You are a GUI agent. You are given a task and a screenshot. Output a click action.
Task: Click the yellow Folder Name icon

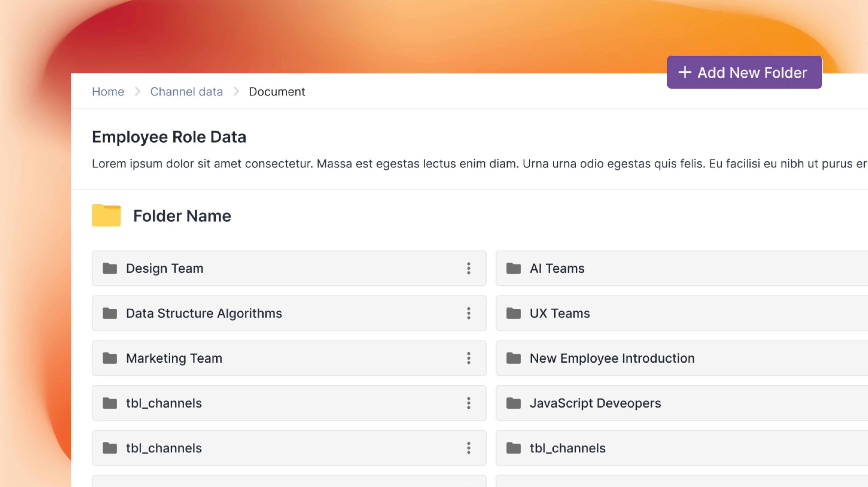click(106, 215)
